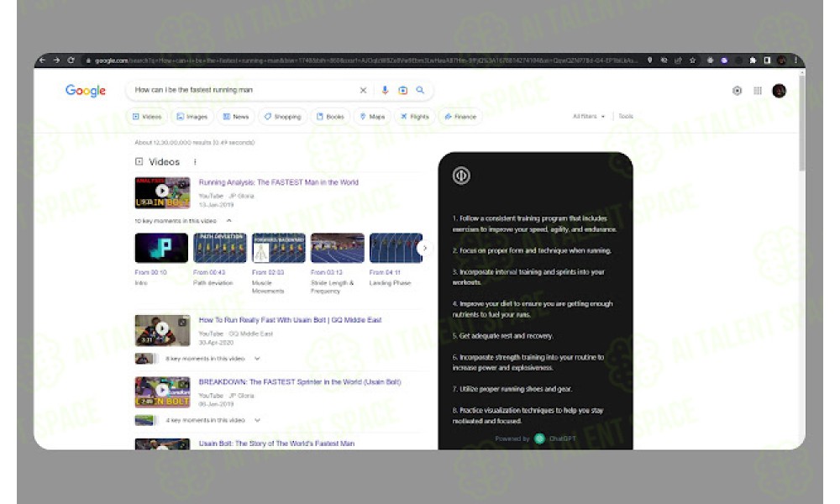Toggle the browser side panel icon
840x504 pixels.
point(767,60)
